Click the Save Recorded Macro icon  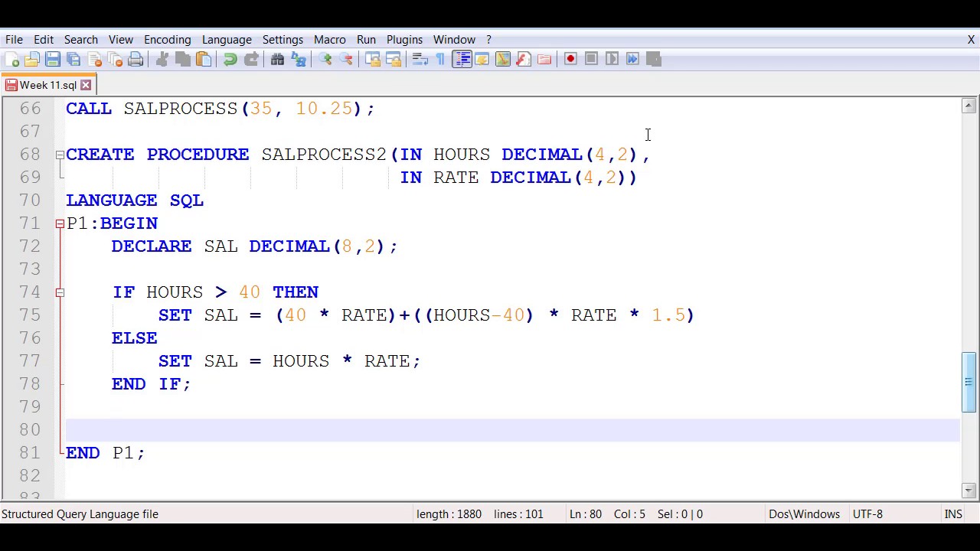click(x=654, y=59)
